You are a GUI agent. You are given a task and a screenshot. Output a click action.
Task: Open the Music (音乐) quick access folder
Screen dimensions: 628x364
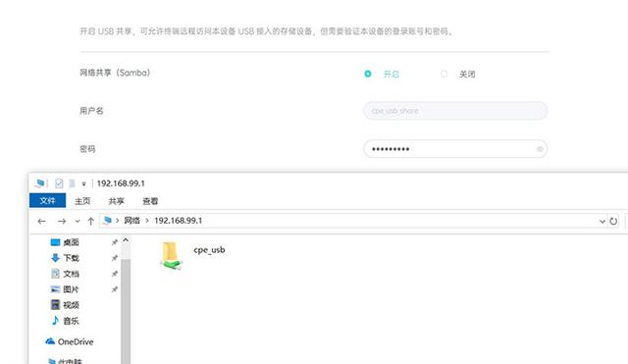[x=65, y=321]
